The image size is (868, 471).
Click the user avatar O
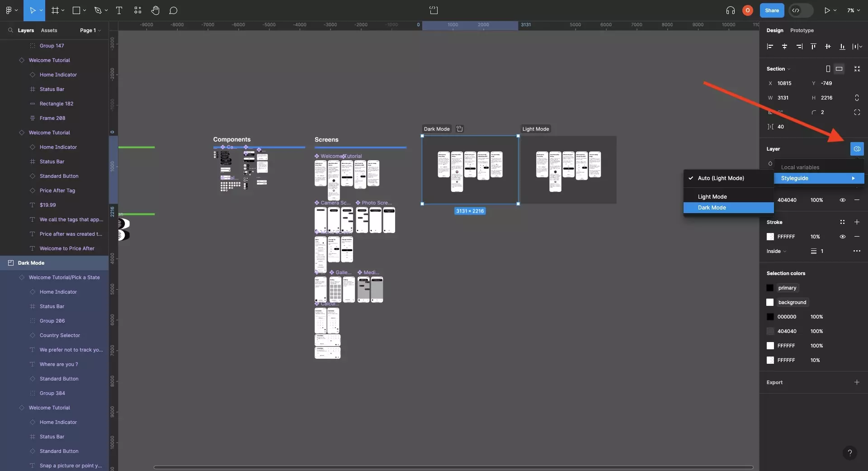point(747,10)
